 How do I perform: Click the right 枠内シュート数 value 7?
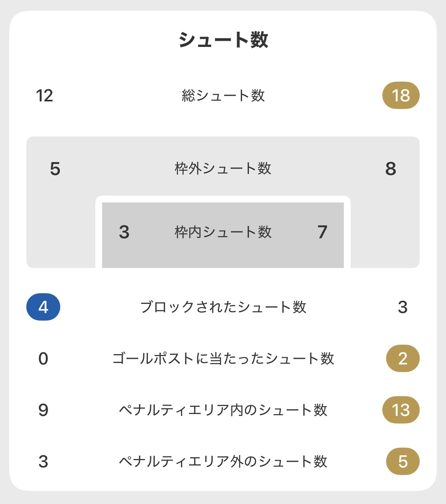(x=322, y=232)
